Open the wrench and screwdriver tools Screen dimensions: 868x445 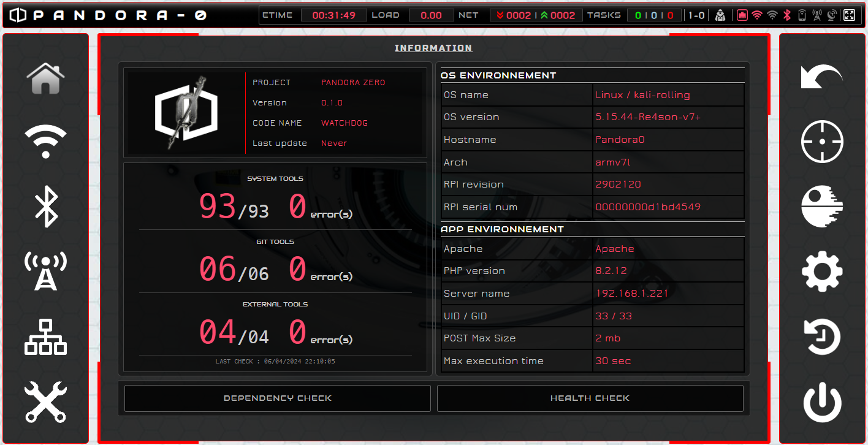(45, 401)
